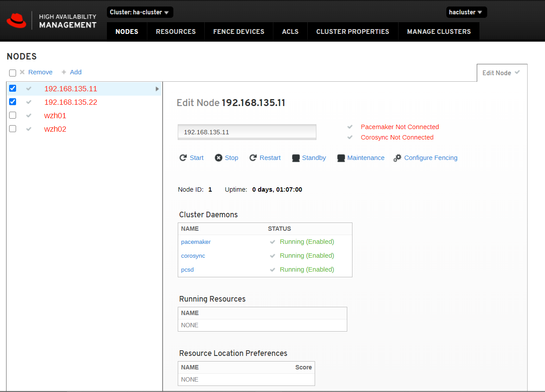This screenshot has width=545, height=392.
Task: Go to CLUSTER PROPERTIES
Action: (x=352, y=31)
